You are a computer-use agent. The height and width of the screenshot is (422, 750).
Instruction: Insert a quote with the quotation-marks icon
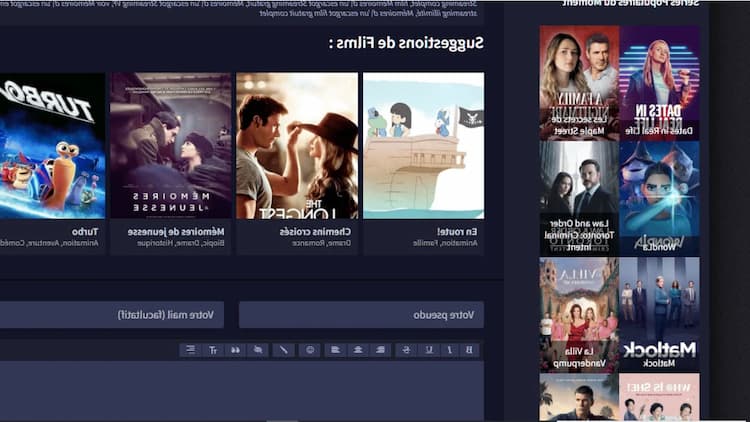[235, 350]
